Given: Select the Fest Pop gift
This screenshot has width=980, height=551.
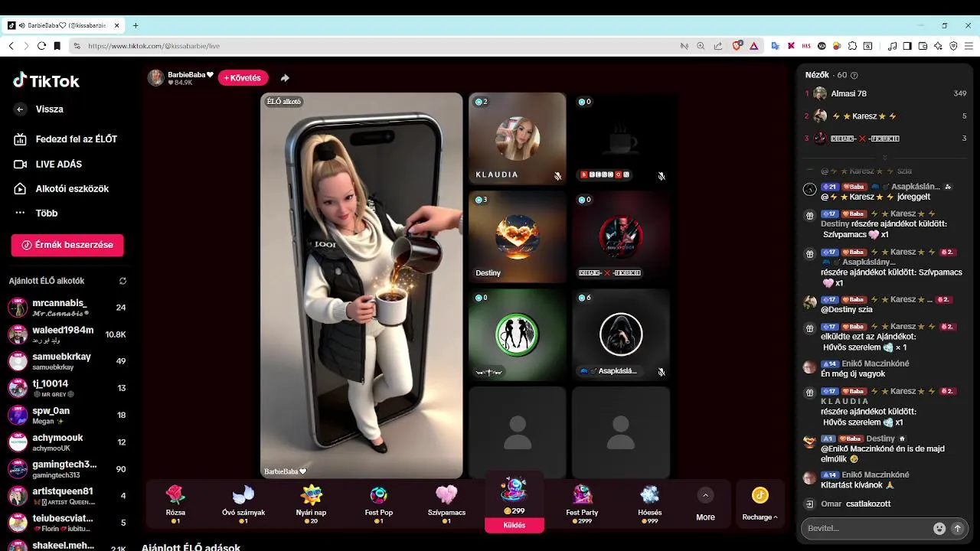Looking at the screenshot, I should (x=378, y=504).
